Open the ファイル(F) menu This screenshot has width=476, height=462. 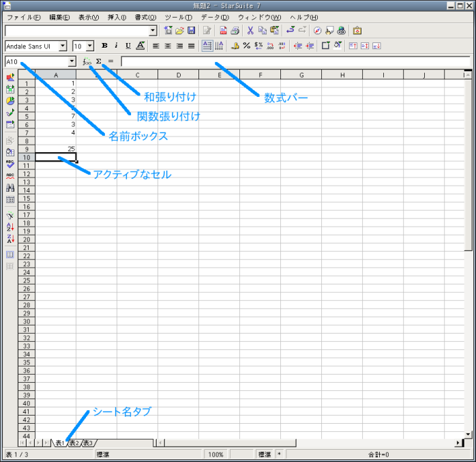click(23, 17)
